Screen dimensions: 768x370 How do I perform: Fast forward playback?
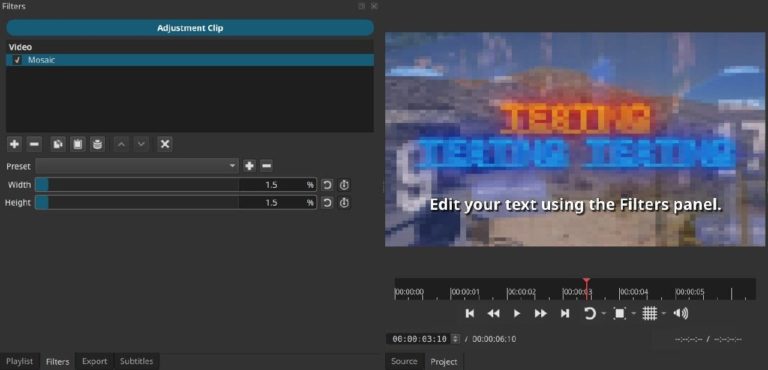tap(540, 313)
